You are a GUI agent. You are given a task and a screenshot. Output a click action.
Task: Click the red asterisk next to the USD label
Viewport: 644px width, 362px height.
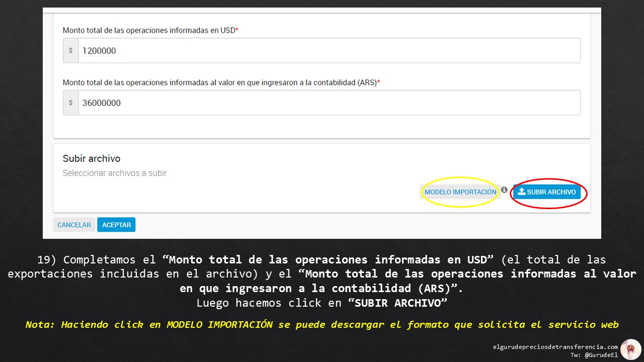[236, 30]
